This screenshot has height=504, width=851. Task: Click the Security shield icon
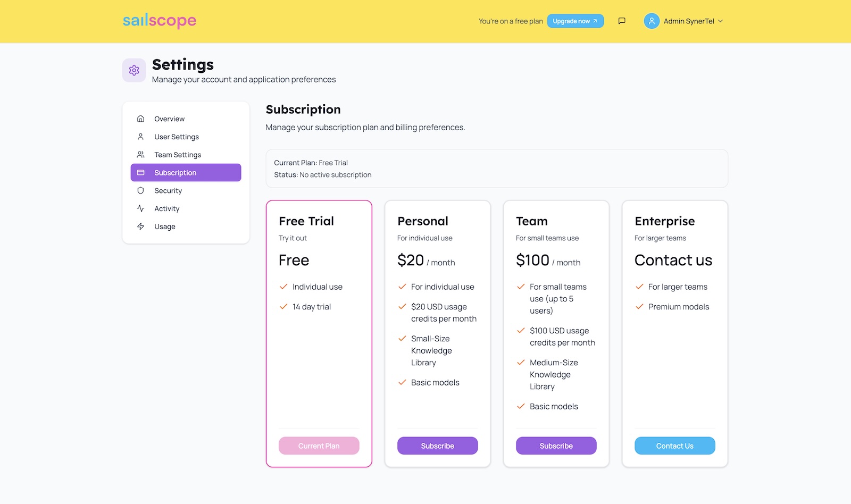(140, 190)
